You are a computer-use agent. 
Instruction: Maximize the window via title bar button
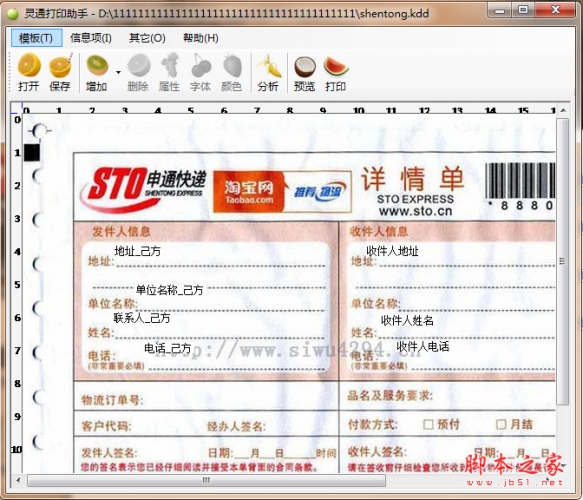point(523,10)
